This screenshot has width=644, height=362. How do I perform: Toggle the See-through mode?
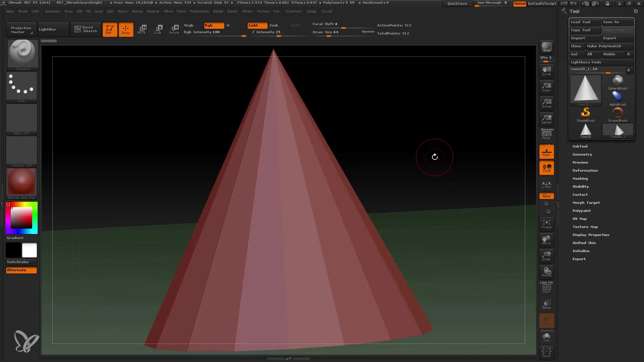[492, 3]
